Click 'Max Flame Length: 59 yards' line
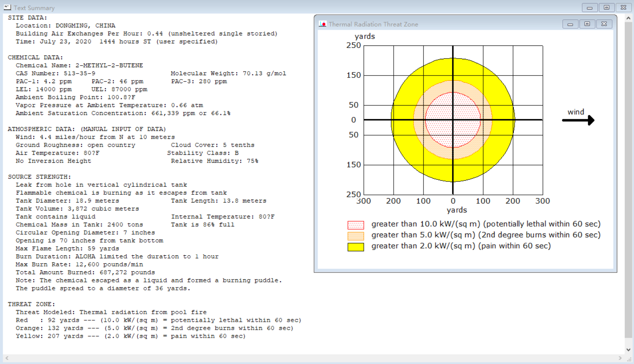Image resolution: width=634 pixels, height=364 pixels. tap(67, 248)
